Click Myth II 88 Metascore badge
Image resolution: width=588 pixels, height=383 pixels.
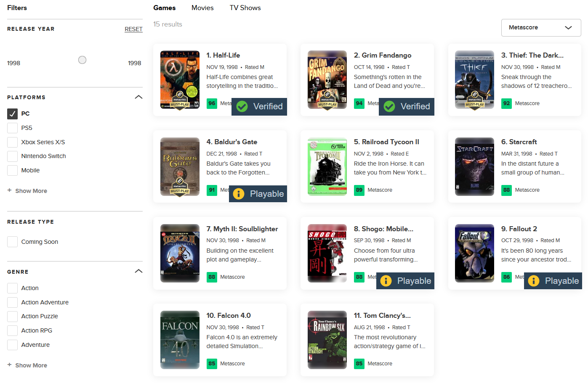click(212, 277)
